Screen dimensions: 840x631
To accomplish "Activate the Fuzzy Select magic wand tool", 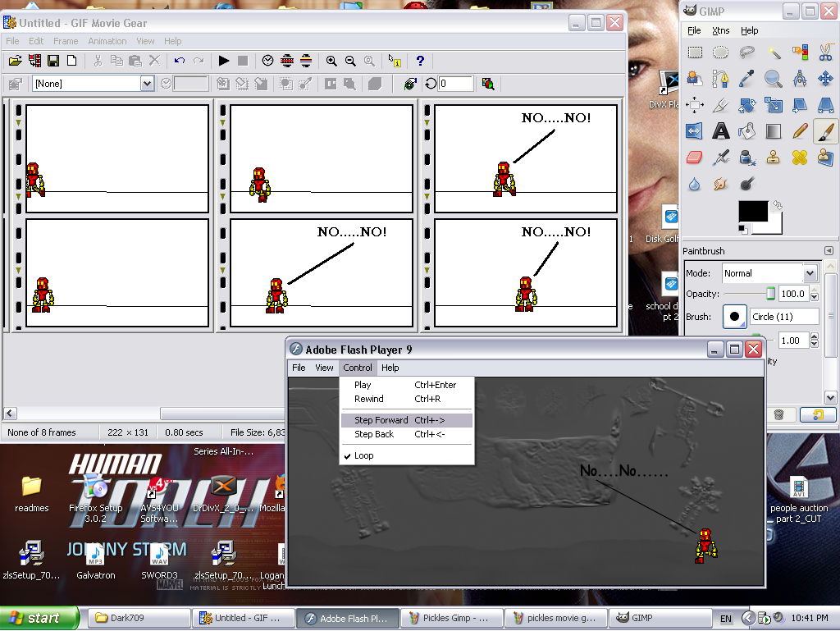I will [774, 53].
